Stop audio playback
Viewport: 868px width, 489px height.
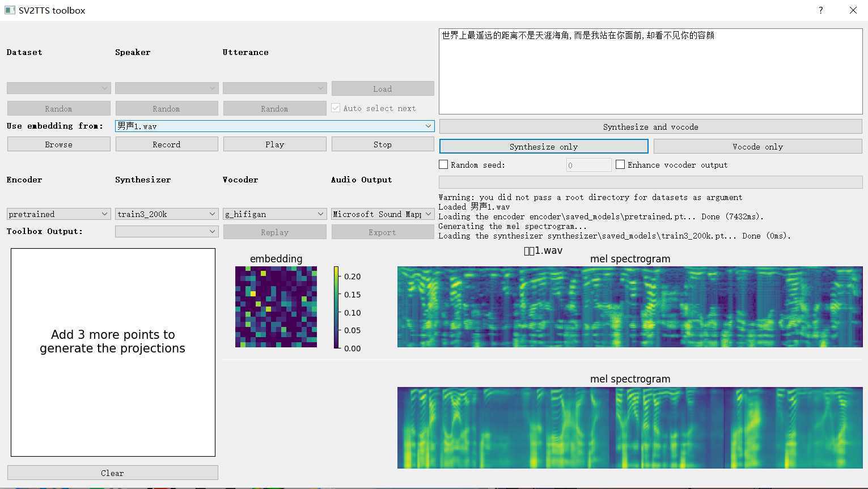click(382, 144)
